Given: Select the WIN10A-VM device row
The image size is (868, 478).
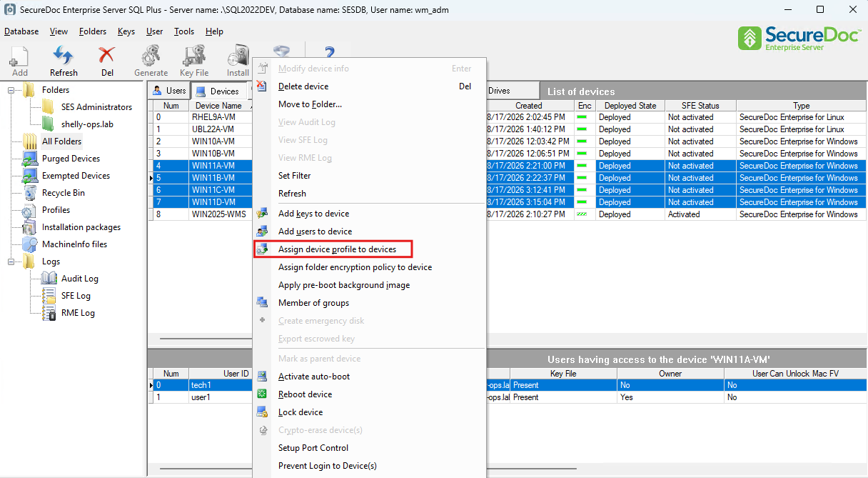Looking at the screenshot, I should (213, 141).
